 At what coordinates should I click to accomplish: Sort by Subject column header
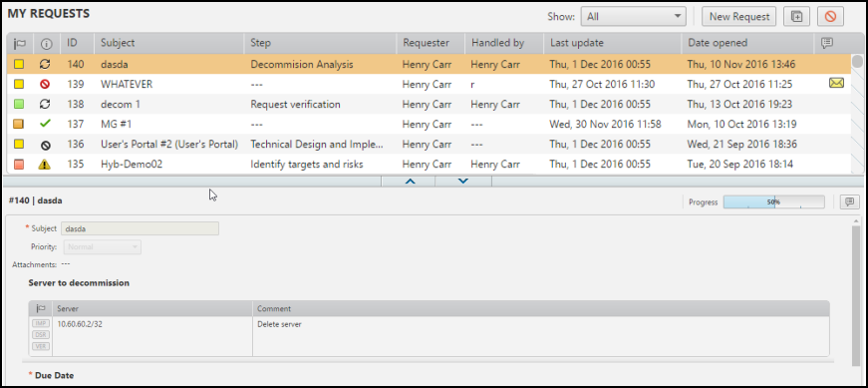[x=169, y=43]
